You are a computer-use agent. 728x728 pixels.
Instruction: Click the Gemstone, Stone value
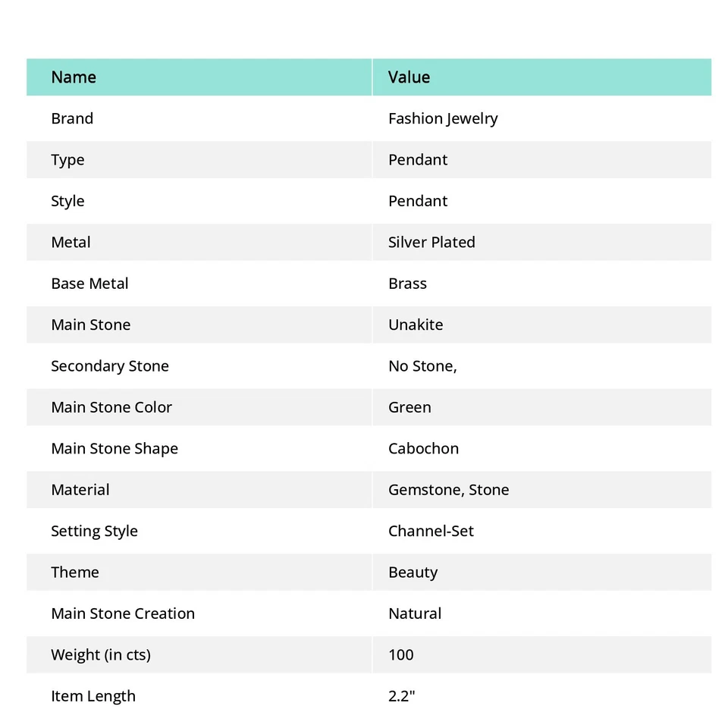coord(448,490)
